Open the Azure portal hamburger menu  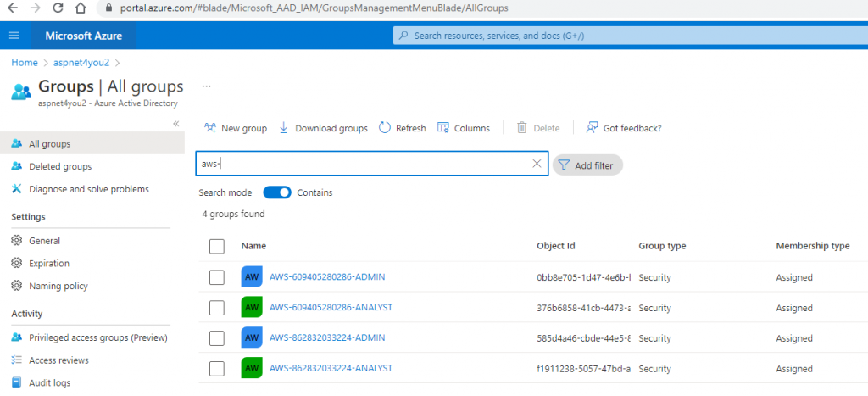pyautogui.click(x=14, y=36)
